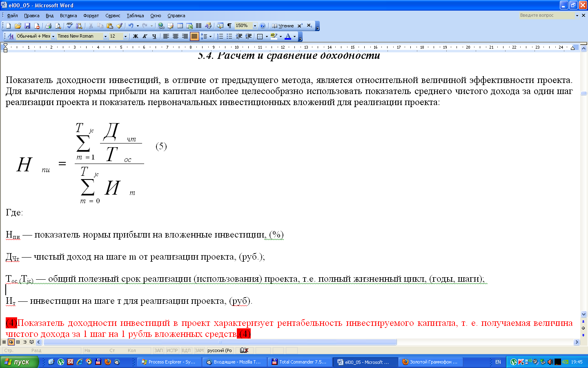The image size is (588, 368).
Task: Open the Справка menu
Action: (176, 16)
